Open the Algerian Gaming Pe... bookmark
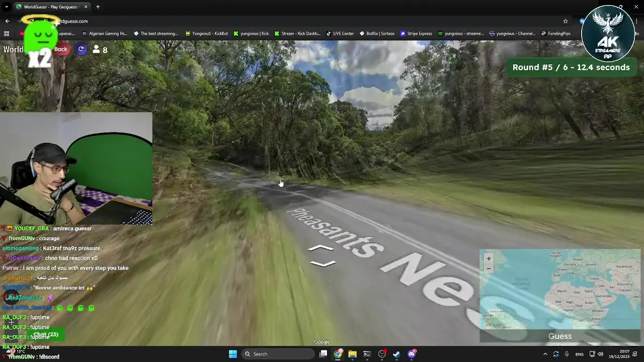The image size is (644, 362). [105, 34]
